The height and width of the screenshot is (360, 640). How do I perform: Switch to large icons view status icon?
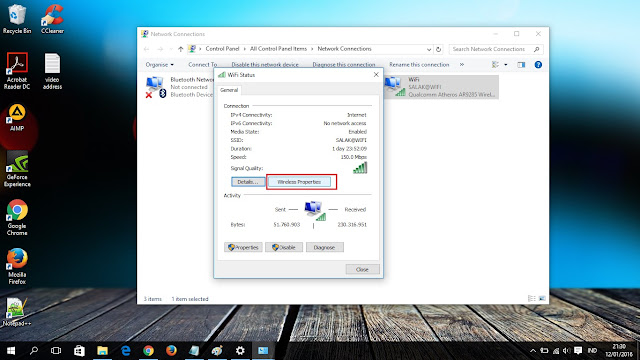pyautogui.click(x=542, y=299)
